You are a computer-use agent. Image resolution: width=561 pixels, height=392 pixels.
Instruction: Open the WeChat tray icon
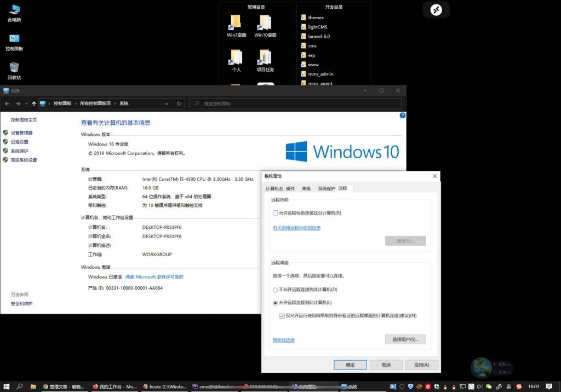(488, 387)
